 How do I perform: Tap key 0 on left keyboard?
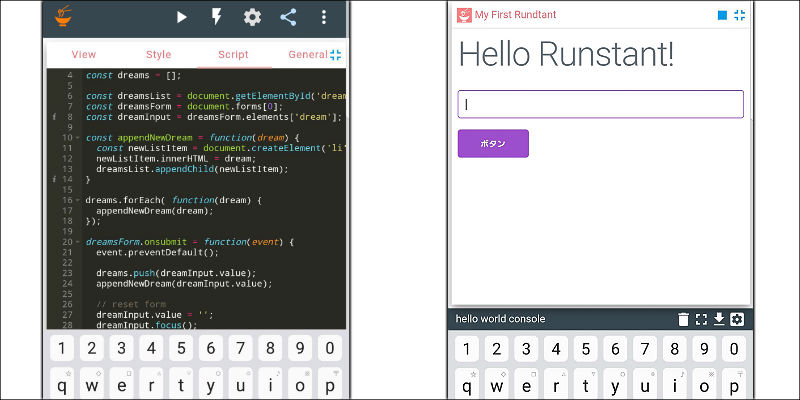tap(330, 348)
